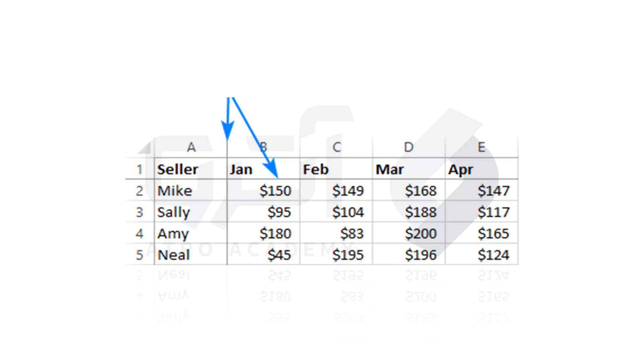The image size is (644, 362).
Task: Click the Jan header cell
Action: [x=263, y=169]
